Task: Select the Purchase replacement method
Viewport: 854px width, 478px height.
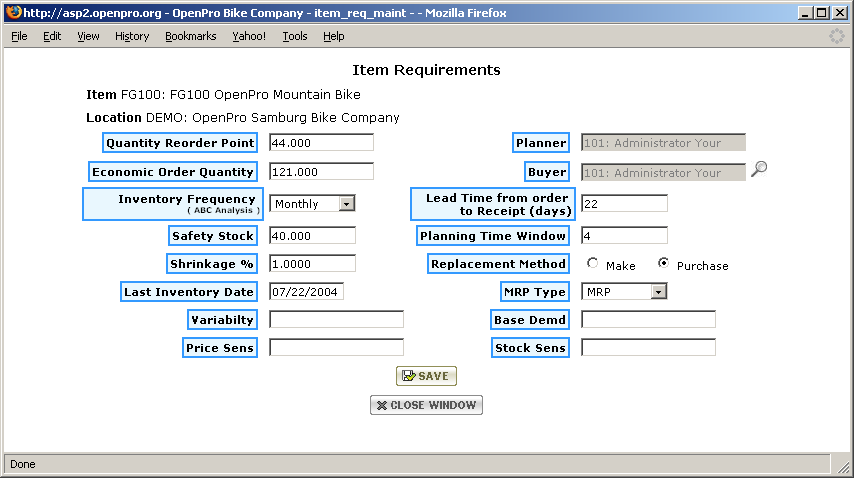Action: [x=663, y=265]
